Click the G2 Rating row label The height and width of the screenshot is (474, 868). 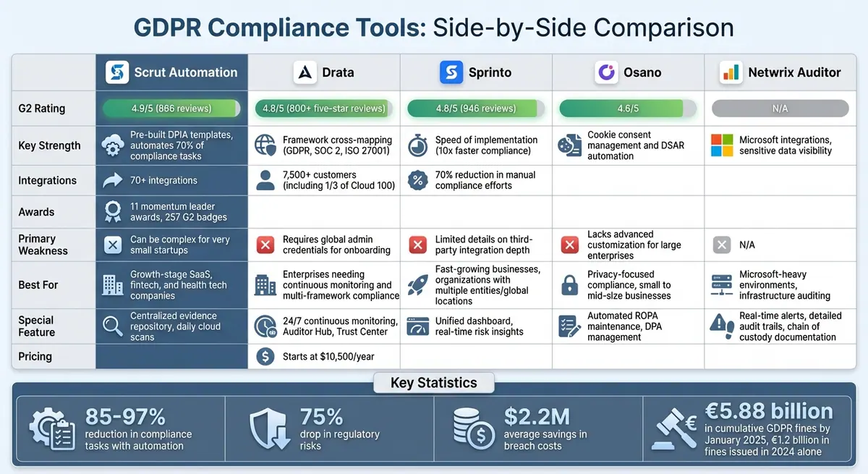coord(42,109)
